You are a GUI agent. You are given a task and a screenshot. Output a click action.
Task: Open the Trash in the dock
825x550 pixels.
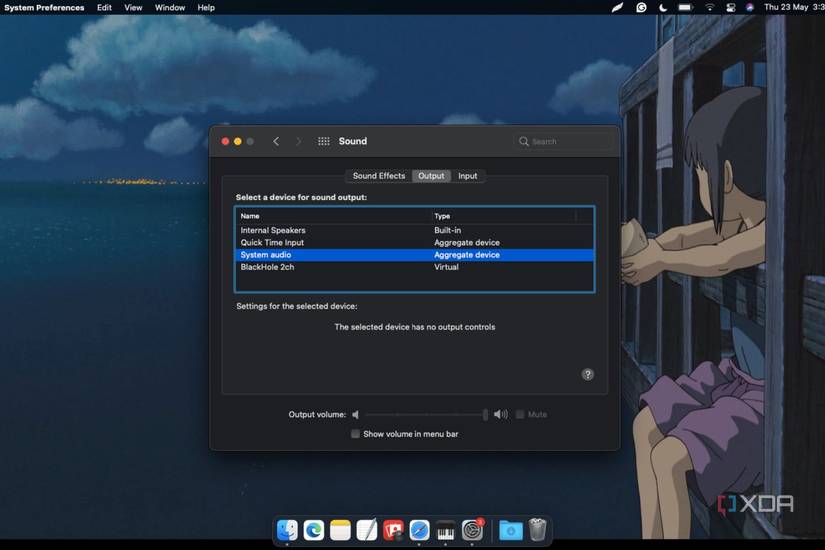click(538, 530)
